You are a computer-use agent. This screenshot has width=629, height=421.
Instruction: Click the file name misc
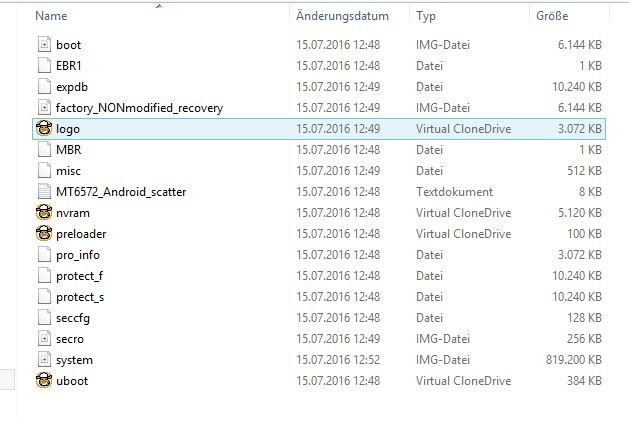[x=68, y=171]
